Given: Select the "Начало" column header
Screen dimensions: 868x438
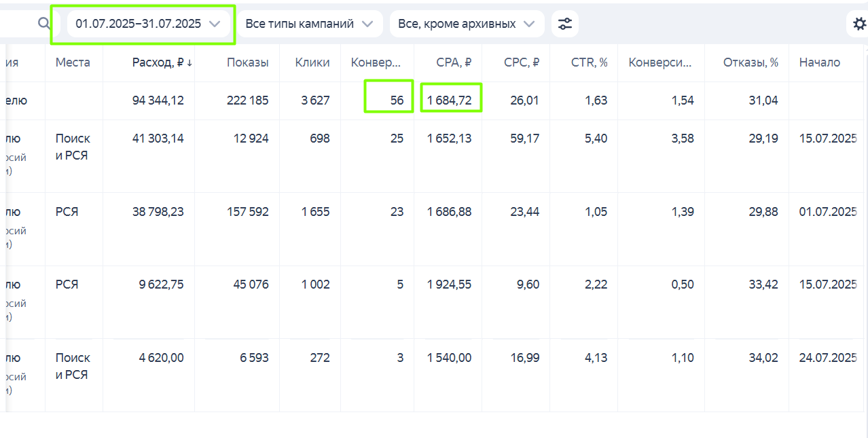Looking at the screenshot, I should click(x=819, y=62).
